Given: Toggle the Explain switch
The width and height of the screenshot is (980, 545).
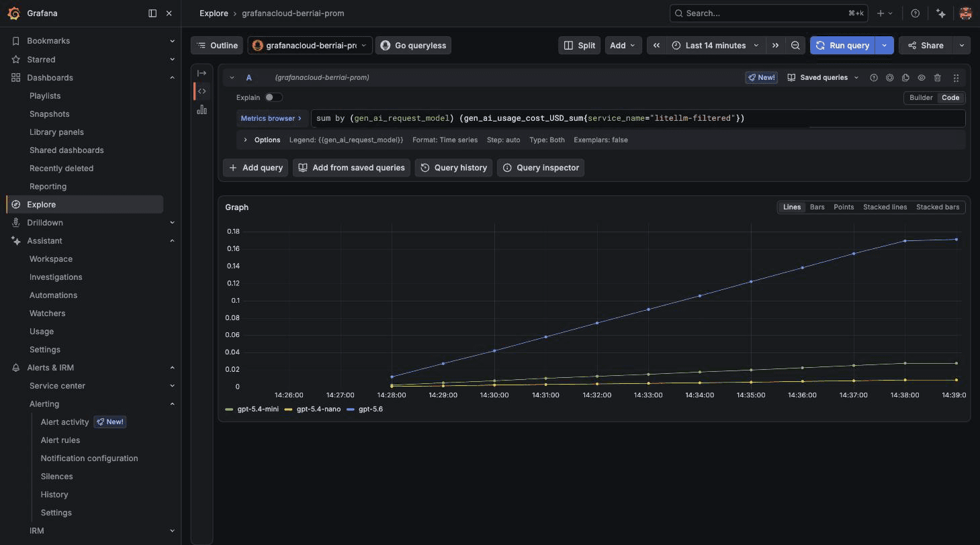Looking at the screenshot, I should [x=273, y=97].
